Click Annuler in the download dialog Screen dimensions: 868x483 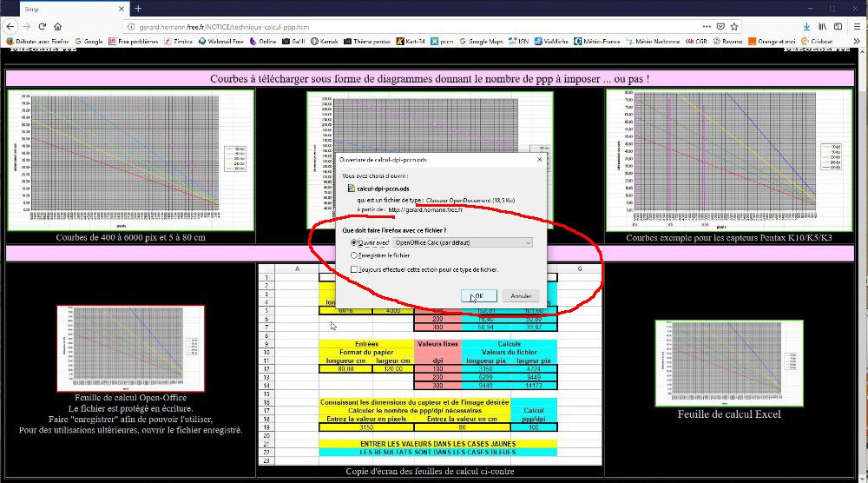(x=520, y=295)
